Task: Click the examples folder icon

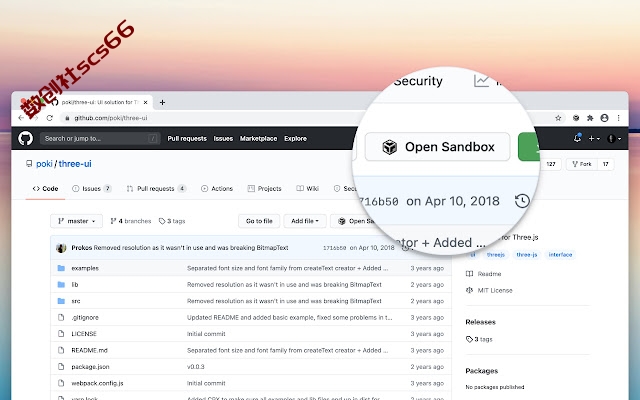Action: [x=61, y=268]
